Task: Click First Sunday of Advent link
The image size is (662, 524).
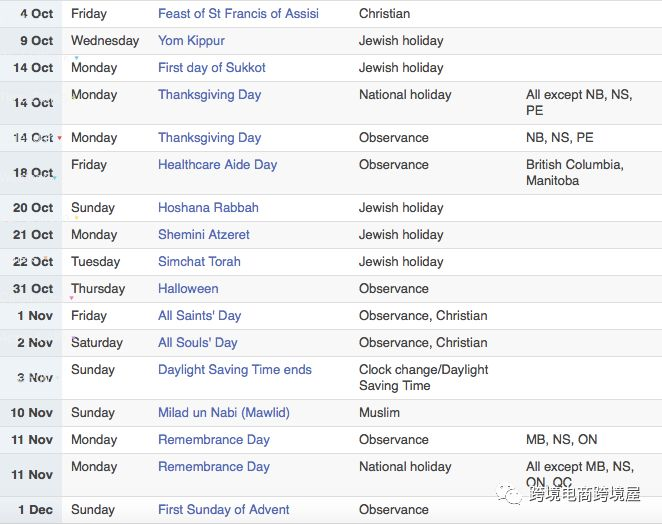Action: (x=224, y=510)
